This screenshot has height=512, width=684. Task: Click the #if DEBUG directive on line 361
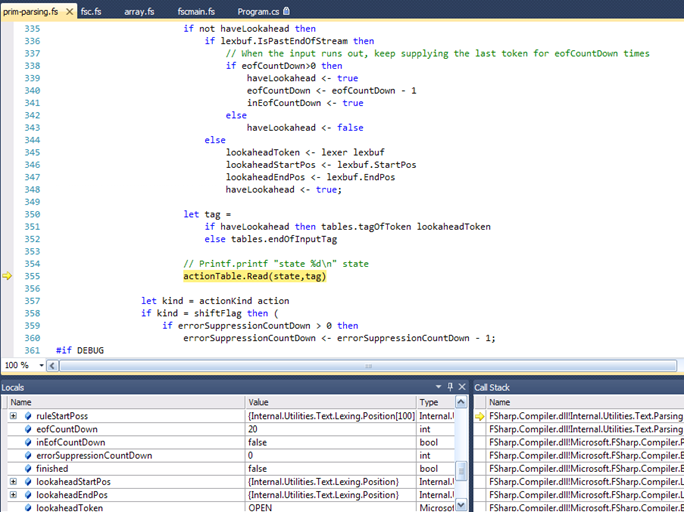pos(80,350)
